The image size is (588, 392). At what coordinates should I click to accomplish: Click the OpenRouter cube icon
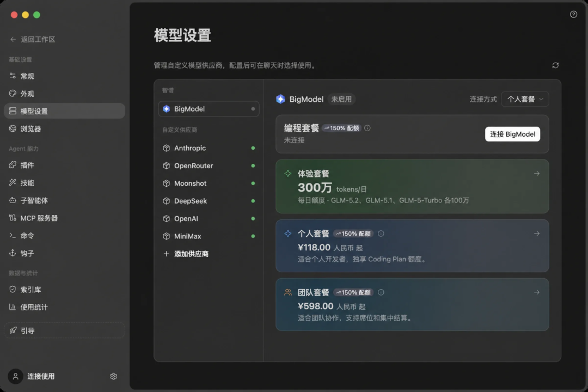click(x=167, y=166)
